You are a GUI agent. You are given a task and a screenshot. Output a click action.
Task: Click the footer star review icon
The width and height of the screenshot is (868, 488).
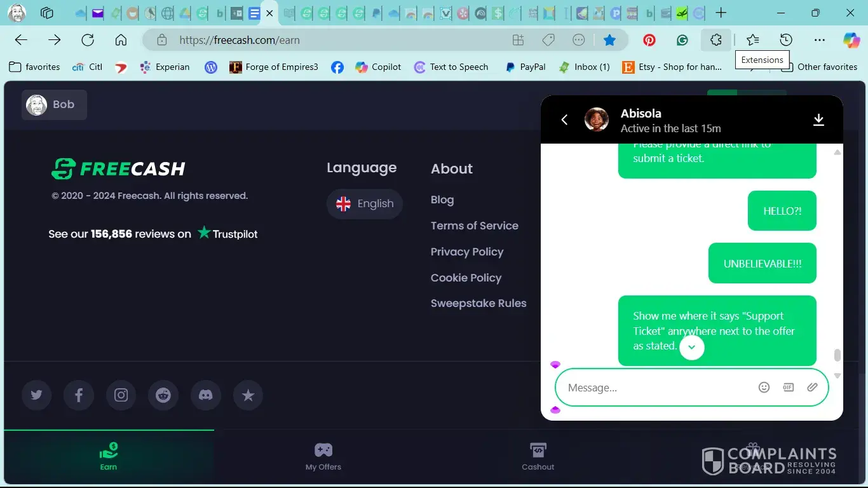pyautogui.click(x=248, y=395)
